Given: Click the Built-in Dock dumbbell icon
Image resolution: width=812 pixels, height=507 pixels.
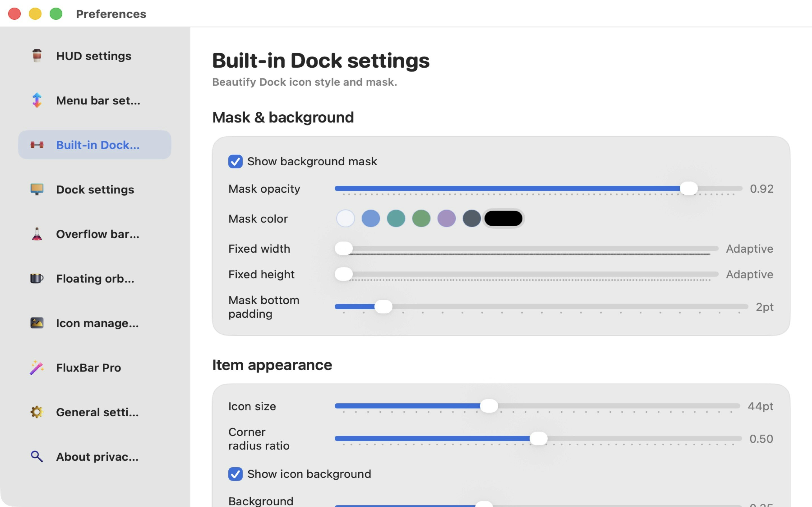Looking at the screenshot, I should (37, 145).
